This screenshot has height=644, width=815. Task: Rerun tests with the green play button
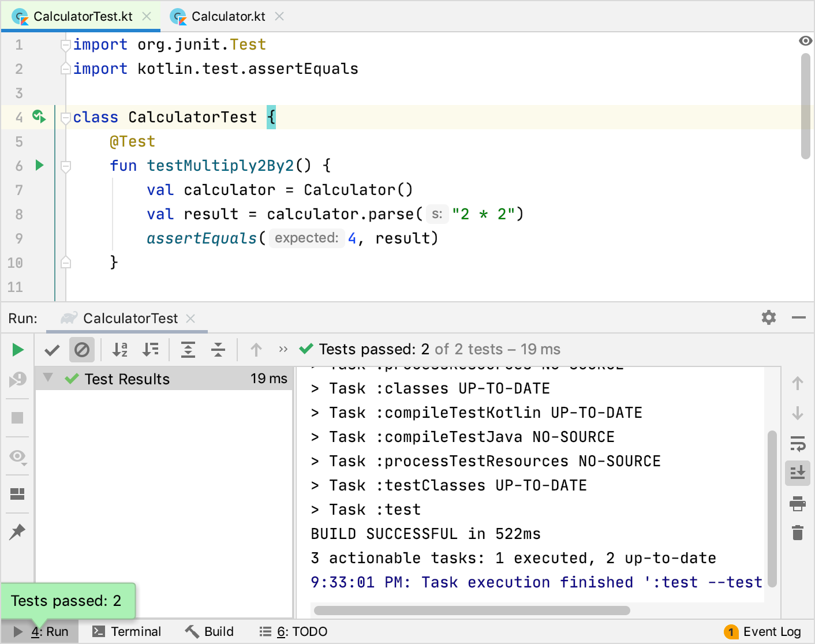point(17,350)
